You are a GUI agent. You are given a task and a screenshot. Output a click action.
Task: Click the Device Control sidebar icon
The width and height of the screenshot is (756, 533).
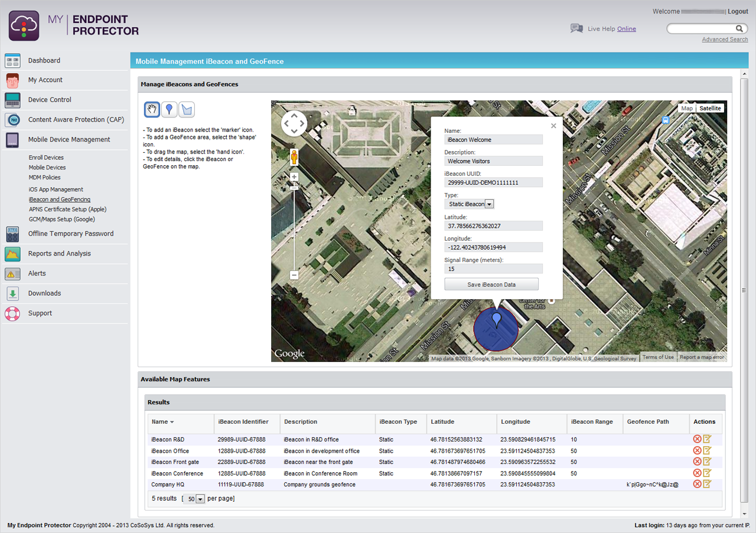point(12,100)
